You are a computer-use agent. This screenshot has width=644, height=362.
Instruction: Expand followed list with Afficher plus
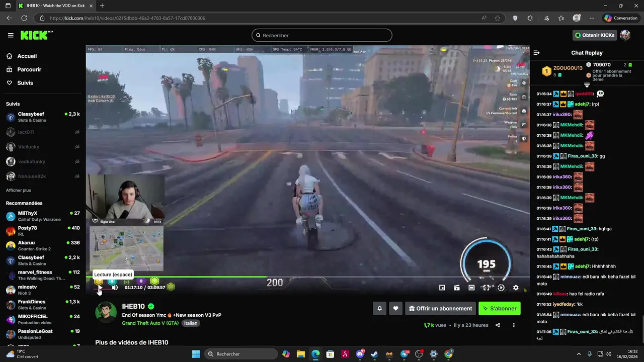point(19,191)
